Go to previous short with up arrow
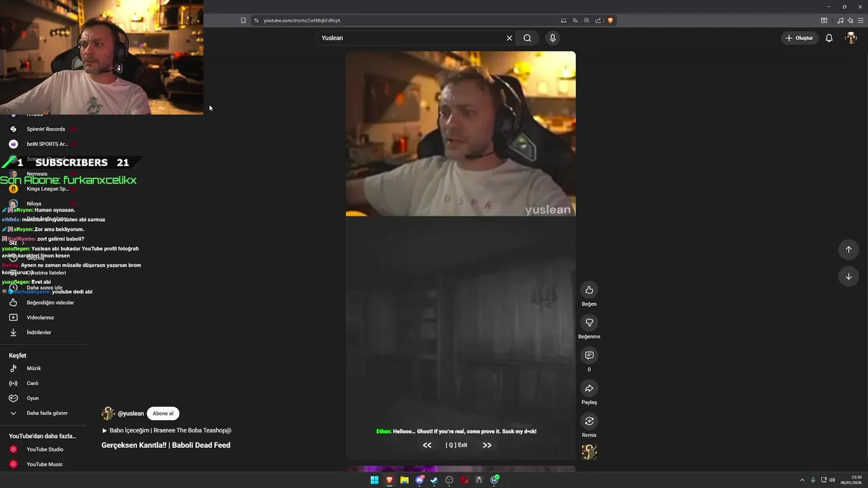Viewport: 868px width, 488px height. click(x=848, y=249)
